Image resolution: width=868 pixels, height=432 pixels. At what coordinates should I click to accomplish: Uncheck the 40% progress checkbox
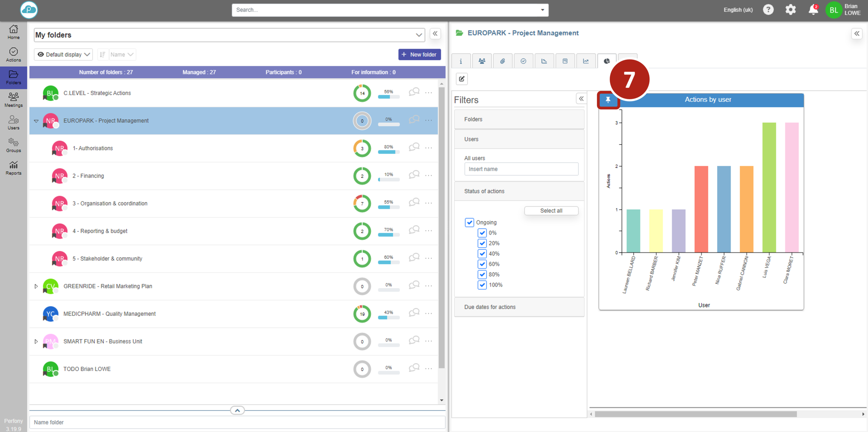pyautogui.click(x=482, y=254)
